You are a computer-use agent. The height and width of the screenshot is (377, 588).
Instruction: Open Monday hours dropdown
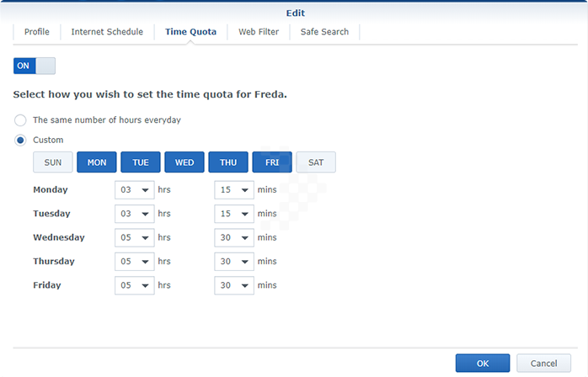[135, 190]
